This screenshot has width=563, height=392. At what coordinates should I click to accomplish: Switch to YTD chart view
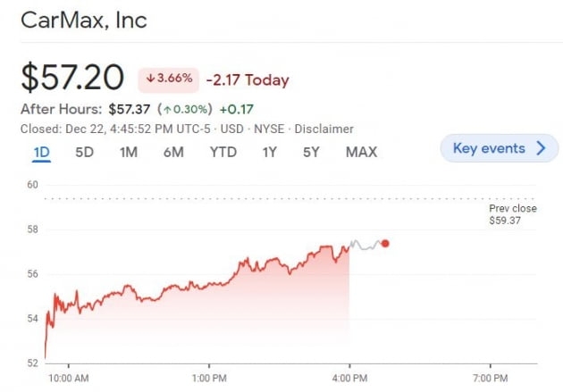(223, 152)
